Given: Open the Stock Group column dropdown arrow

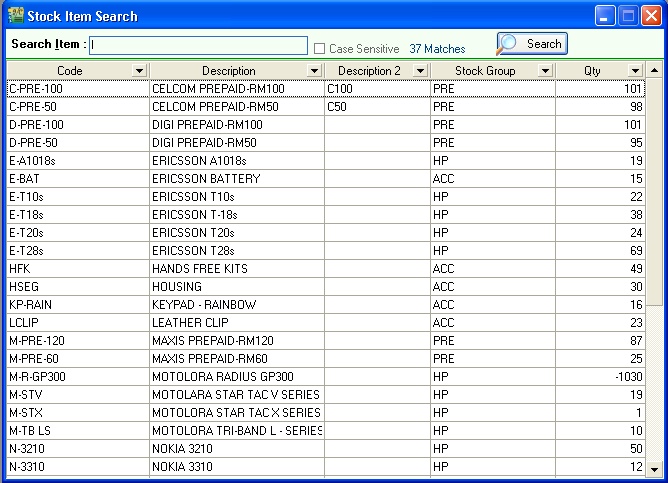Looking at the screenshot, I should [x=545, y=71].
